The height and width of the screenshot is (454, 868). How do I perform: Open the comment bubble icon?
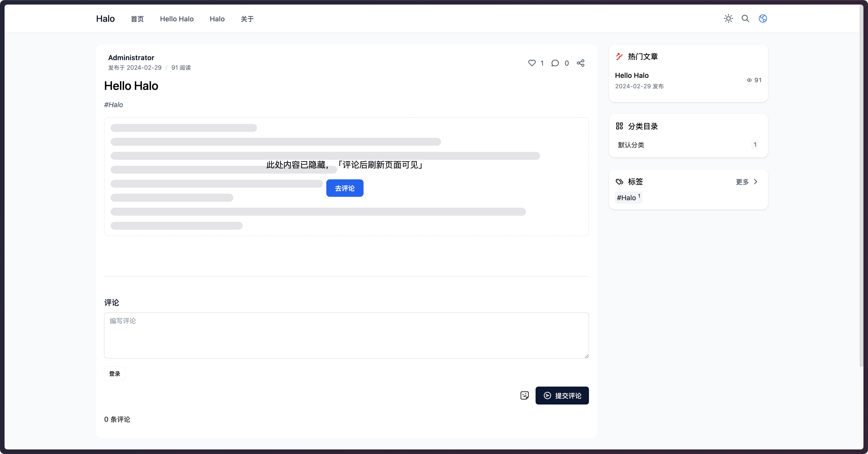coord(555,63)
